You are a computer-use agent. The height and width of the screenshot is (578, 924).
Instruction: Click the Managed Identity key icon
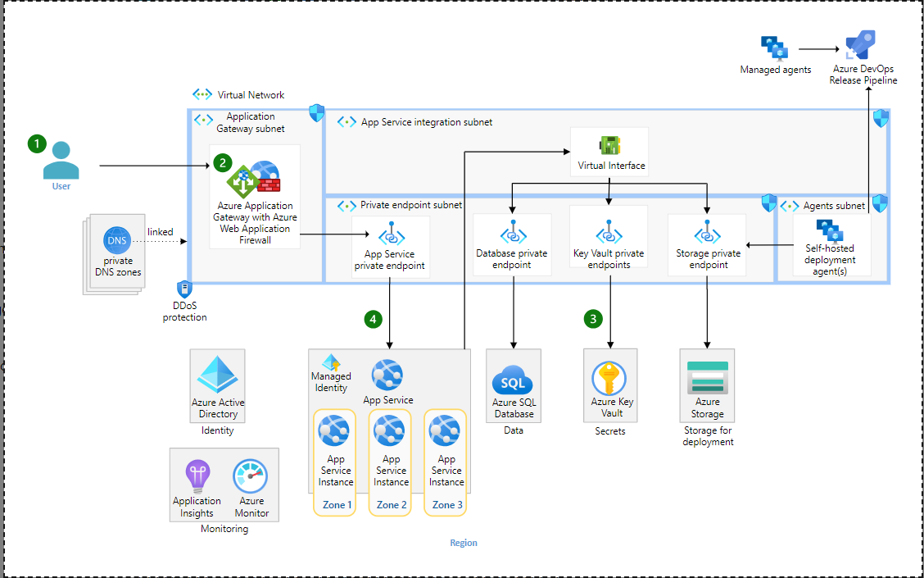pos(331,362)
